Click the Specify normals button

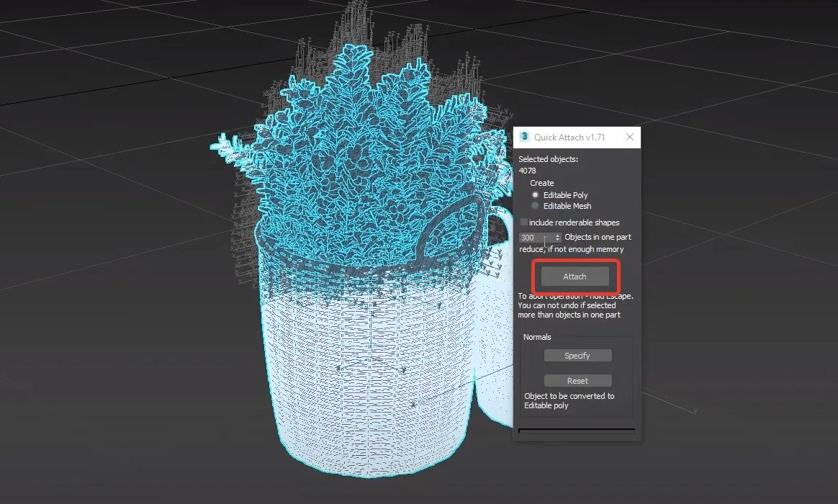[x=577, y=356]
